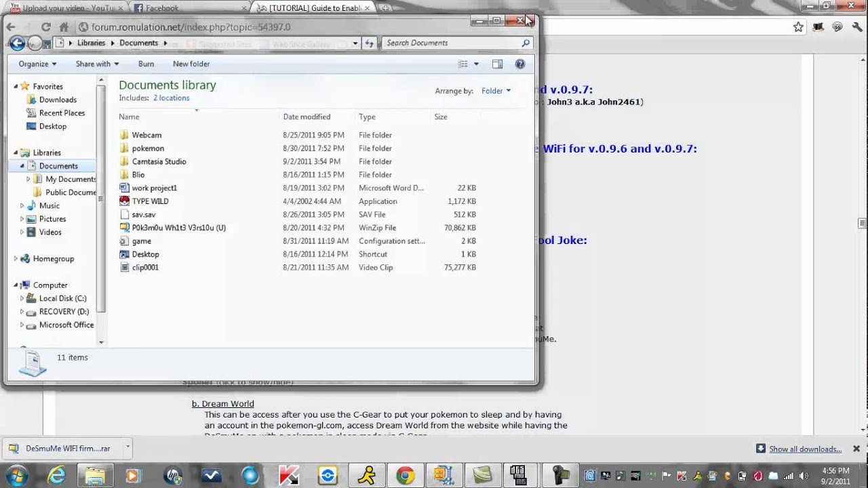Screen dimensions: 868x488
Task: Open DeSmuMe download item options arrow
Action: (x=127, y=448)
